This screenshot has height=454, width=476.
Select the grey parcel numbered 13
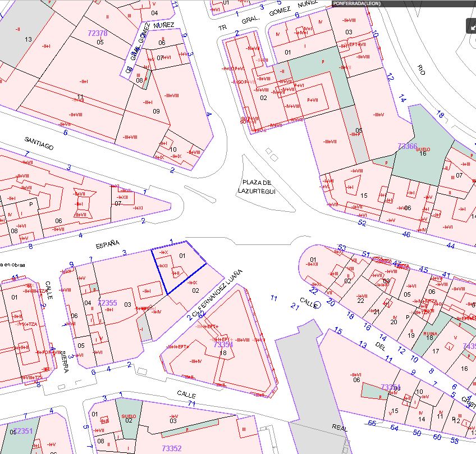click(x=28, y=39)
